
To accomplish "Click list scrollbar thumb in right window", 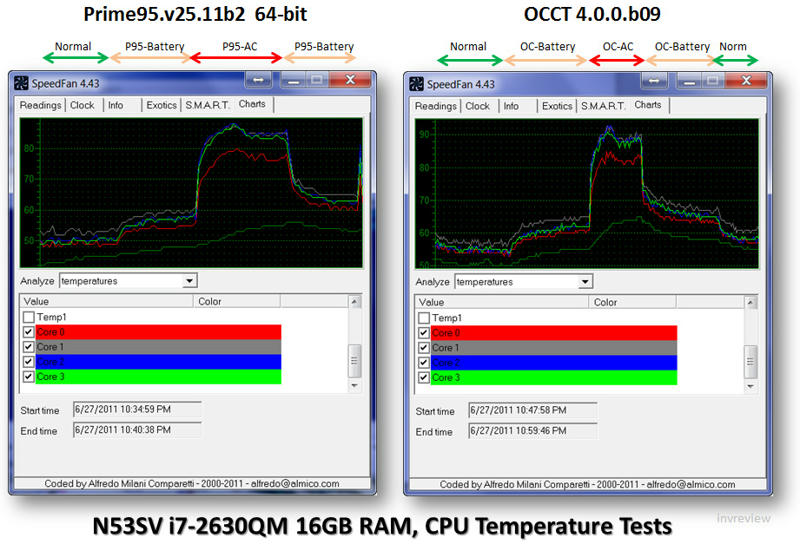I will pos(750,362).
